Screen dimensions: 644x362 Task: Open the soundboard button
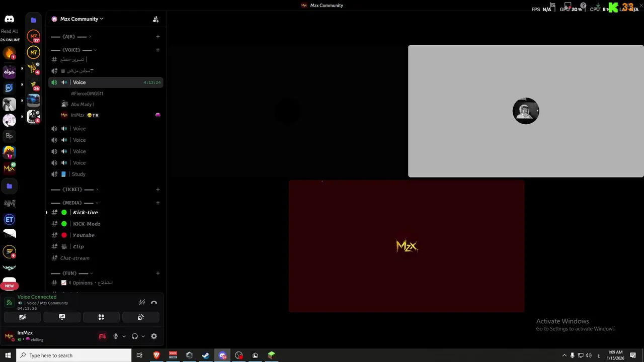click(141, 317)
